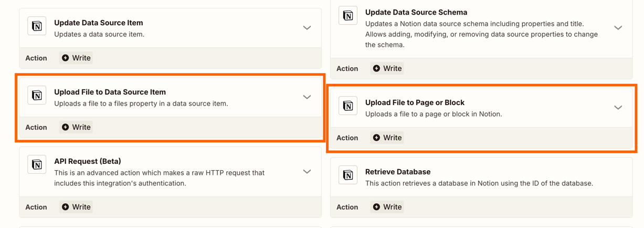Image resolution: width=644 pixels, height=228 pixels.
Task: Open the Retrieve Database action title
Action: coord(397,172)
